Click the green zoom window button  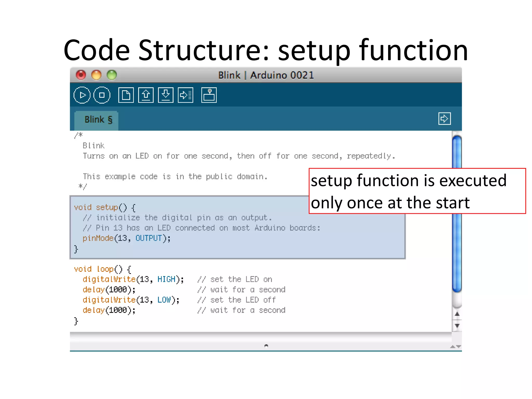tap(112, 75)
